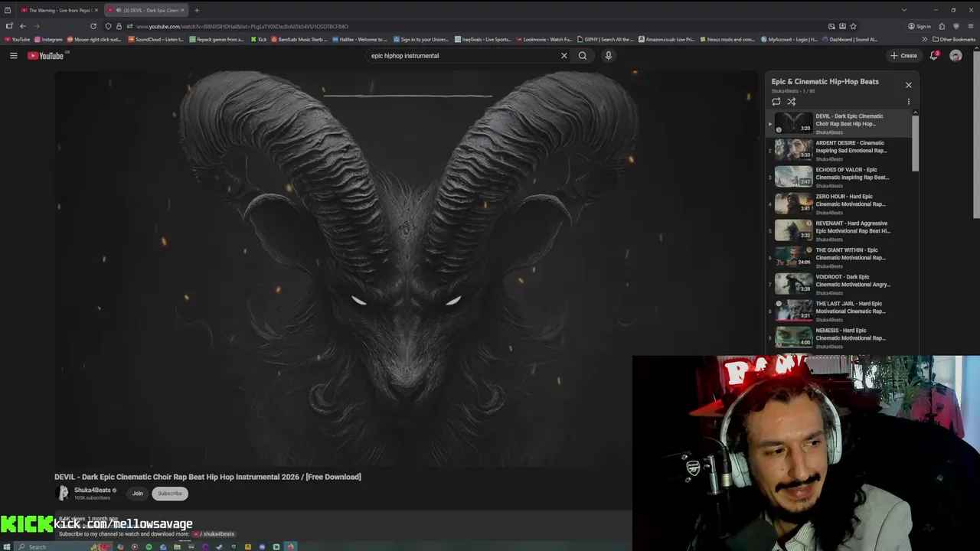Open the YouTube guide hamburger menu
The image size is (980, 551).
coord(13,56)
